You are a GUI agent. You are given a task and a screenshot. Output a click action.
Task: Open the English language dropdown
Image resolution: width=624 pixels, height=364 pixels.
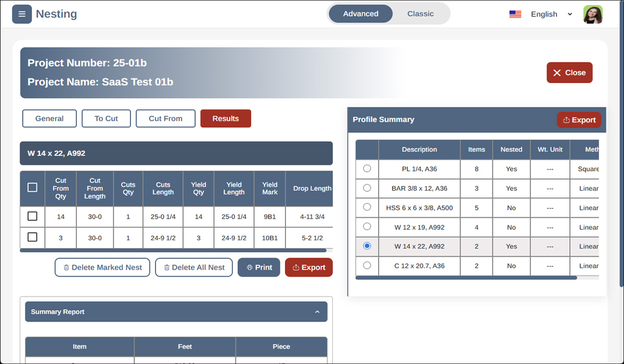[x=551, y=14]
